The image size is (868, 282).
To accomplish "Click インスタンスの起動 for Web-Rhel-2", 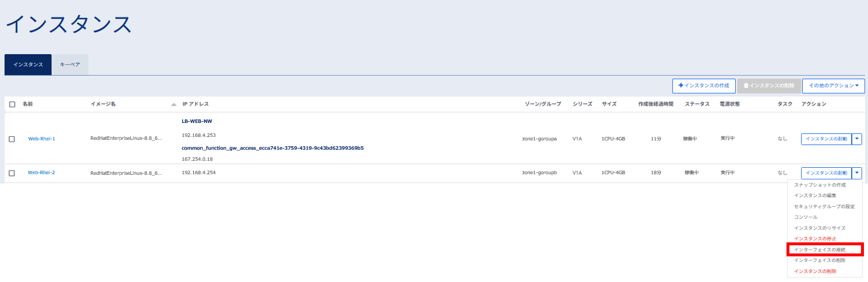I will (x=826, y=173).
